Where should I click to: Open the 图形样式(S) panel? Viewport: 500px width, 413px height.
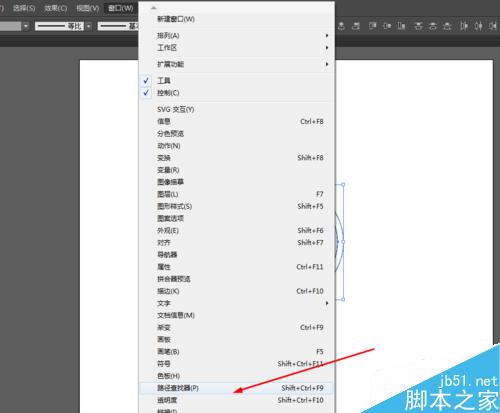coord(236,206)
